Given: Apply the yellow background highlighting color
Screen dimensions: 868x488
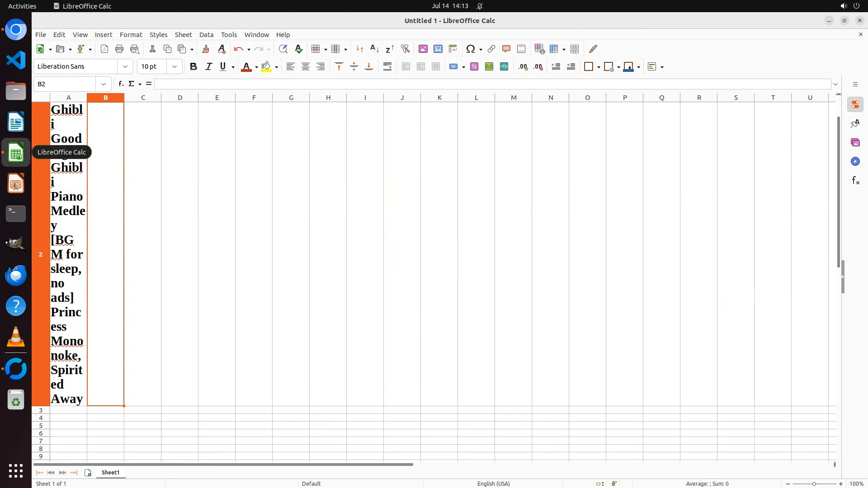Looking at the screenshot, I should coord(266,67).
